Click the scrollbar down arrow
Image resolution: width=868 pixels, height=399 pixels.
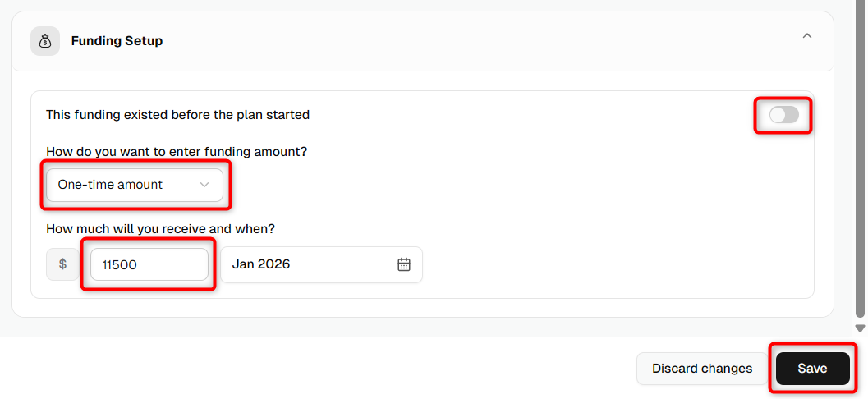[x=860, y=328]
